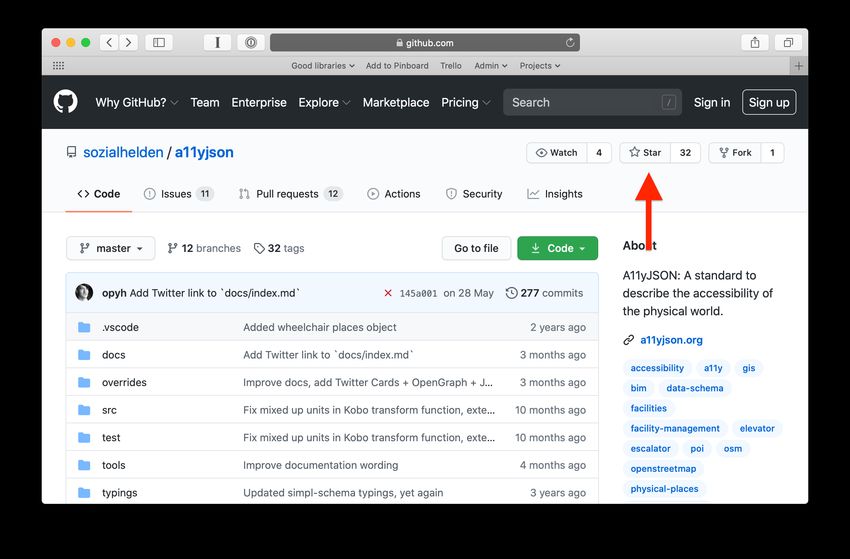Click the repository book icon

[x=72, y=152]
